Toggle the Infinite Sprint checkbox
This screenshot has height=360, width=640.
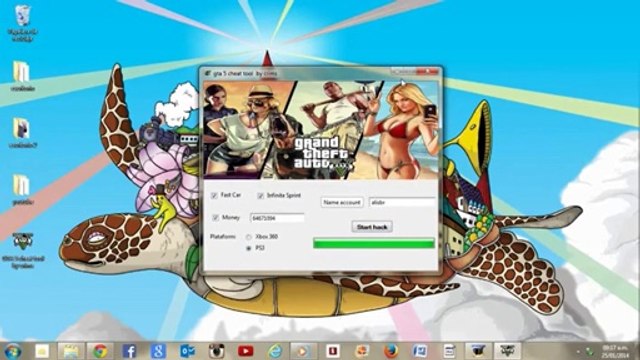coord(260,196)
